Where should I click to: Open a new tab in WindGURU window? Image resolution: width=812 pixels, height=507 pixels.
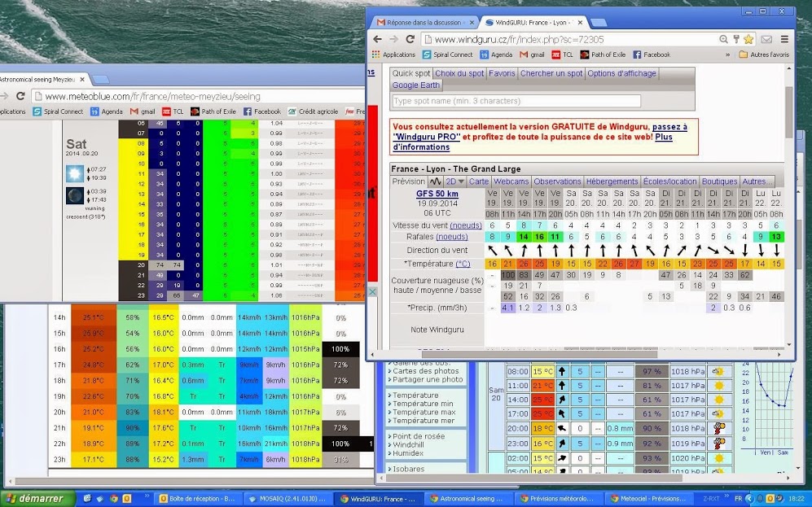click(x=598, y=23)
